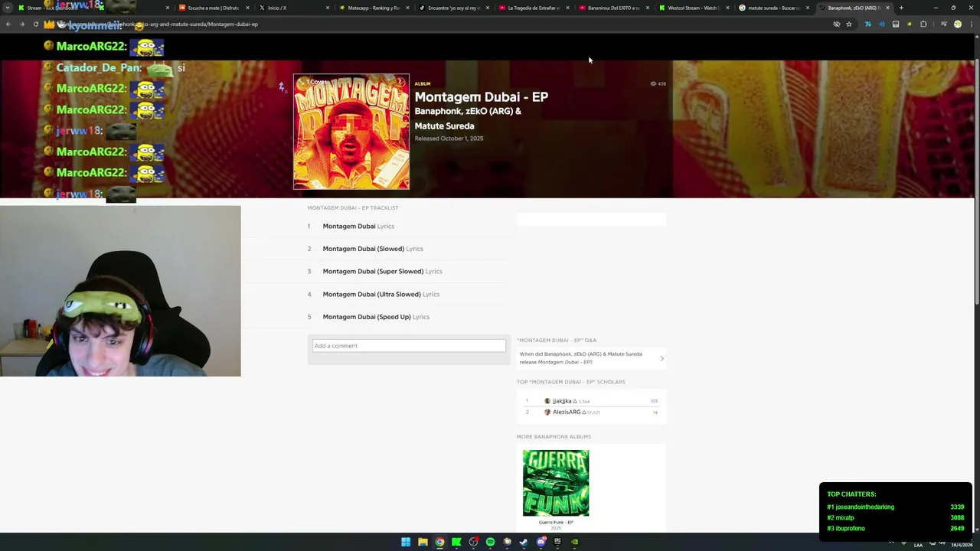The height and width of the screenshot is (551, 980).
Task: Close the Bananirou Del EXITO tab
Action: [x=648, y=8]
